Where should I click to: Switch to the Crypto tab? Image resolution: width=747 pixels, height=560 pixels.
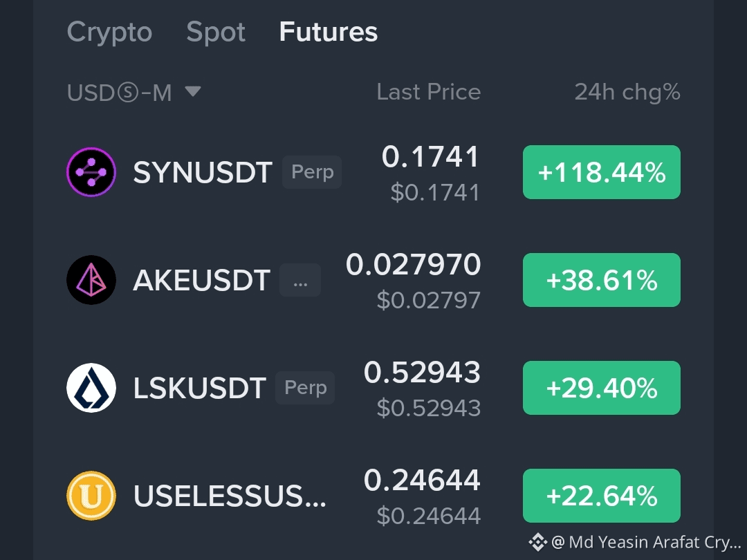109,32
